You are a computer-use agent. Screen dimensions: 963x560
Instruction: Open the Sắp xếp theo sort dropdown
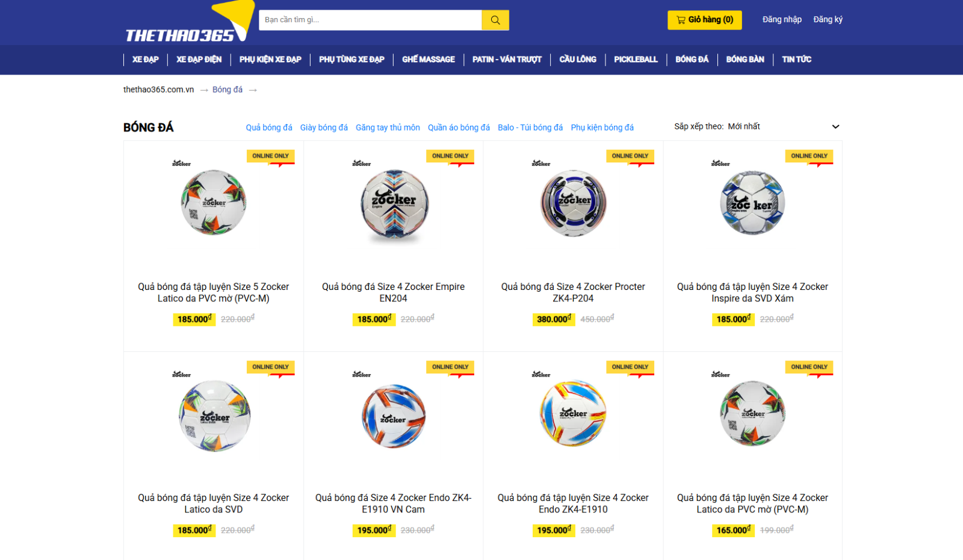click(757, 126)
